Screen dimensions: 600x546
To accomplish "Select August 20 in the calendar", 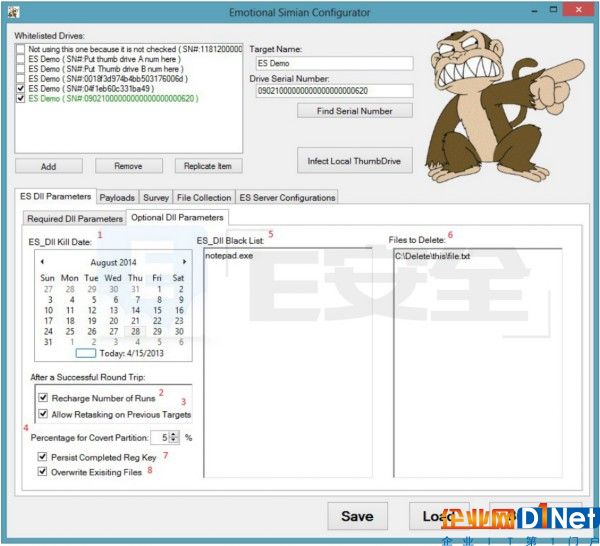I will point(114,321).
